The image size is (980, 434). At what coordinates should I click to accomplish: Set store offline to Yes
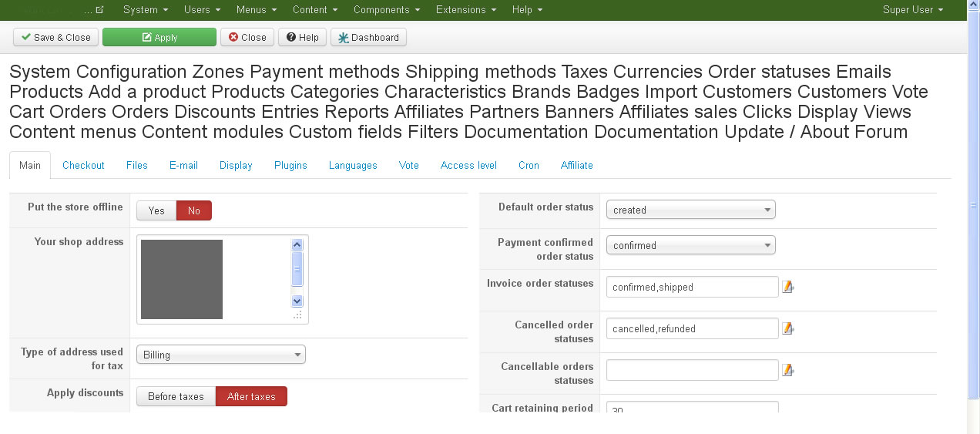tap(156, 210)
